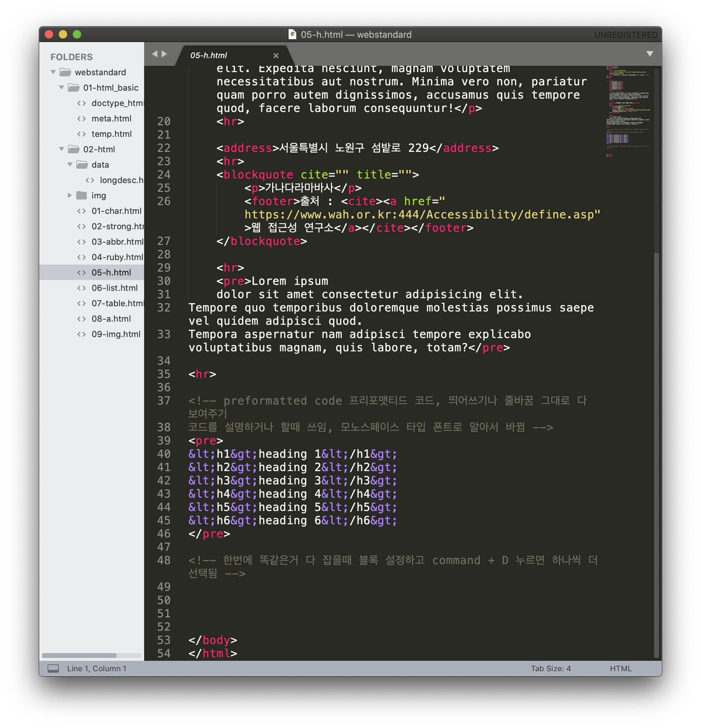Click the tab forward navigation arrow
The width and height of the screenshot is (701, 728).
164,54
